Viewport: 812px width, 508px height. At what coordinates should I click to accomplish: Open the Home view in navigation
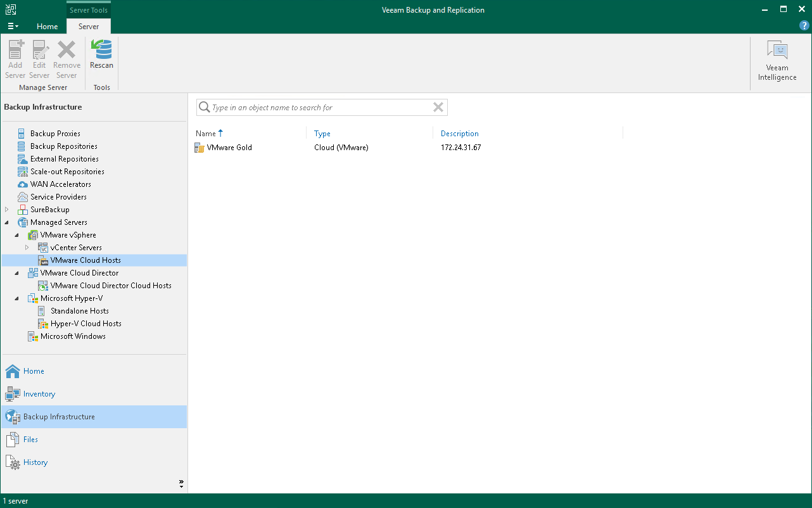94,371
